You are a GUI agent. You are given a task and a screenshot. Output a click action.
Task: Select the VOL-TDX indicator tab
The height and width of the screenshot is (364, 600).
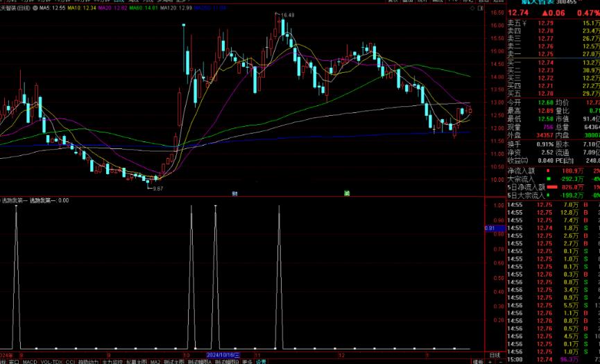[x=51, y=362]
